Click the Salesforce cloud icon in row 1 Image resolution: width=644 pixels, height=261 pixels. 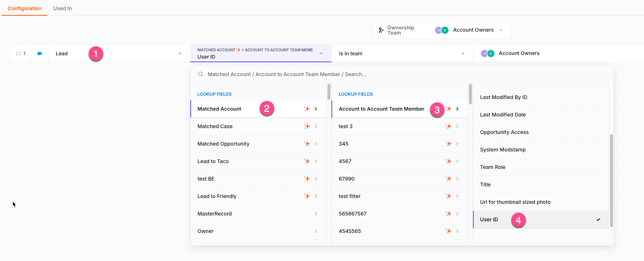[x=40, y=54]
